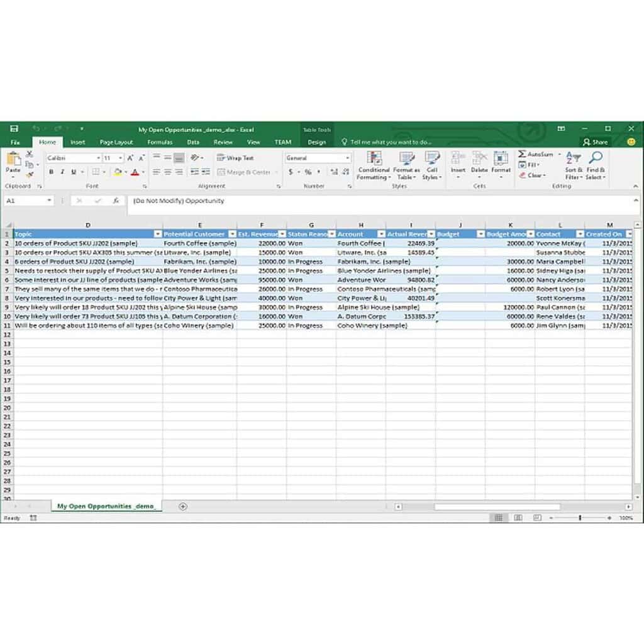Image resolution: width=644 pixels, height=644 pixels.
Task: Click the Share button
Action: 596,142
